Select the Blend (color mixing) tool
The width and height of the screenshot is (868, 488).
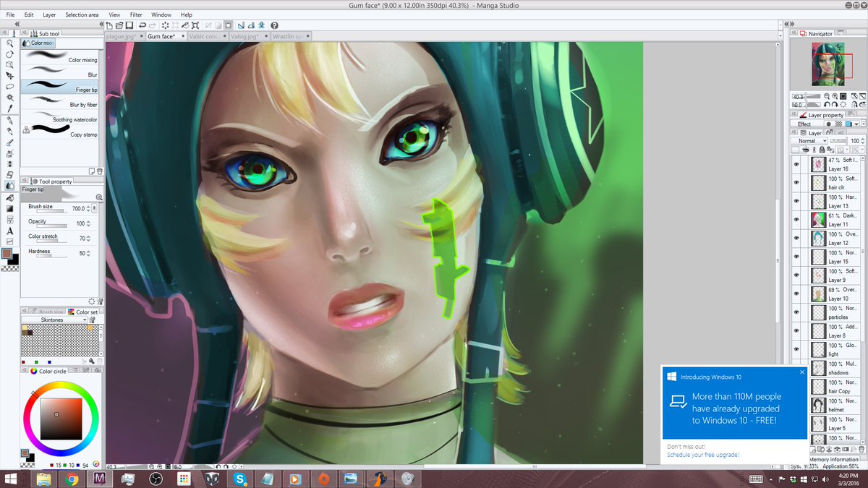9,186
